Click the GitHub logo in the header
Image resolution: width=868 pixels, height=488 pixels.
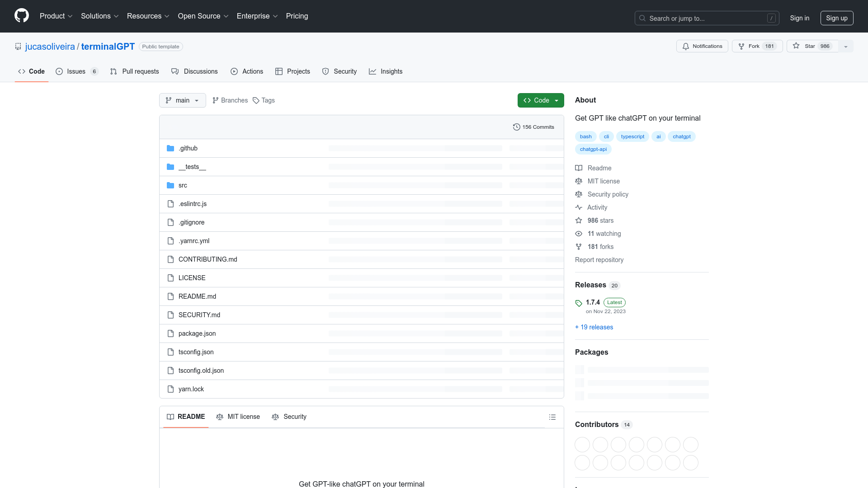coord(22,15)
